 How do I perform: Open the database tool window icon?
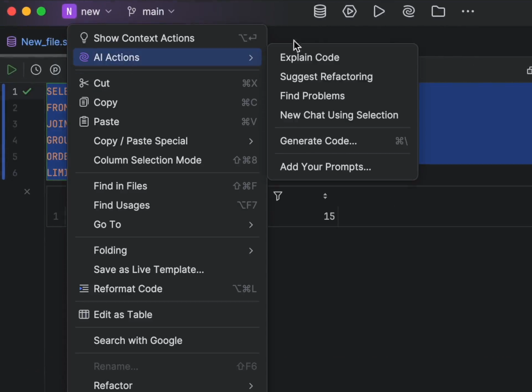coord(320,11)
